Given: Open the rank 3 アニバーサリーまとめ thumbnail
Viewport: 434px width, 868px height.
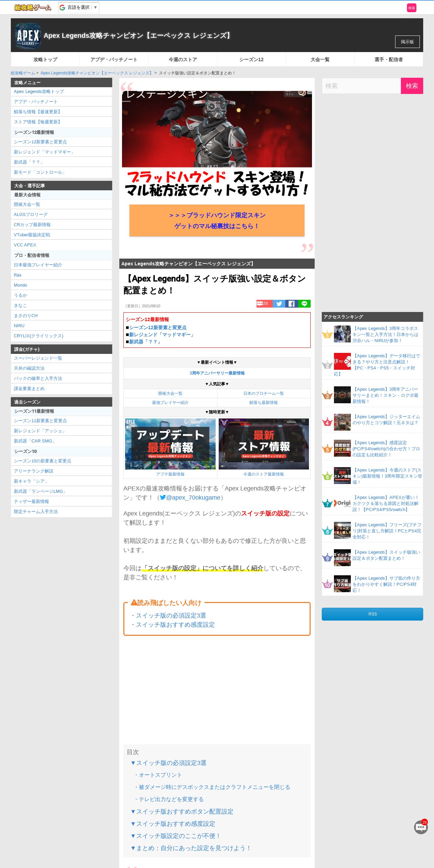Looking at the screenshot, I should point(342,395).
